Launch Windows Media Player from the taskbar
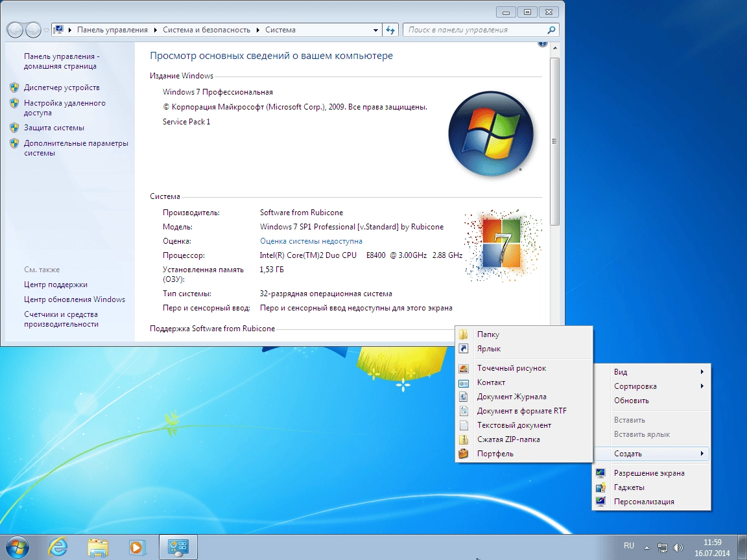 [x=137, y=547]
